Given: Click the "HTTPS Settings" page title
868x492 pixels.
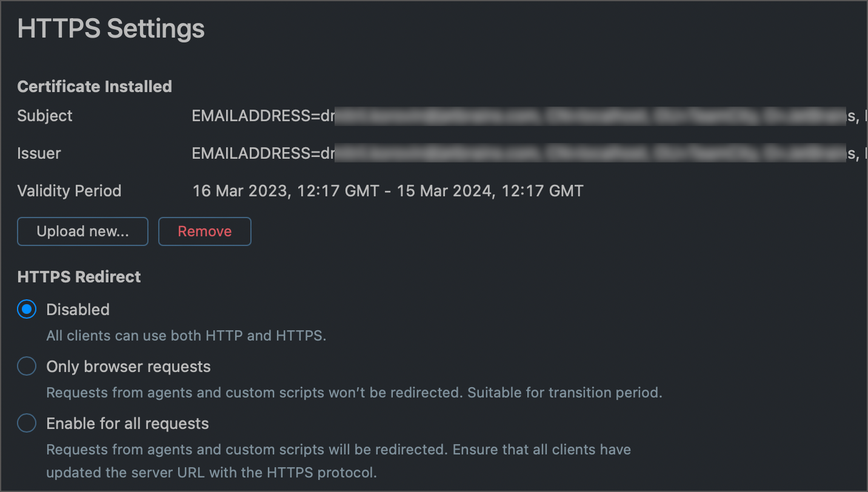Looking at the screenshot, I should [x=110, y=28].
